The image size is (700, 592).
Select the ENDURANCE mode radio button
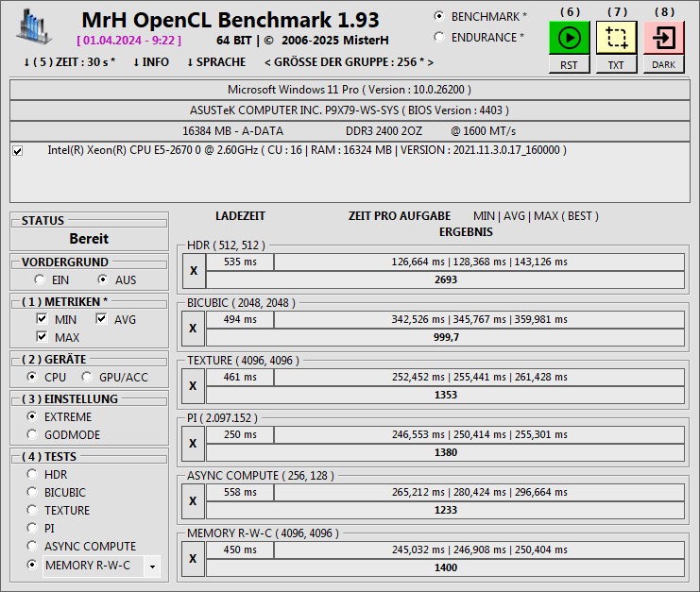[439, 37]
